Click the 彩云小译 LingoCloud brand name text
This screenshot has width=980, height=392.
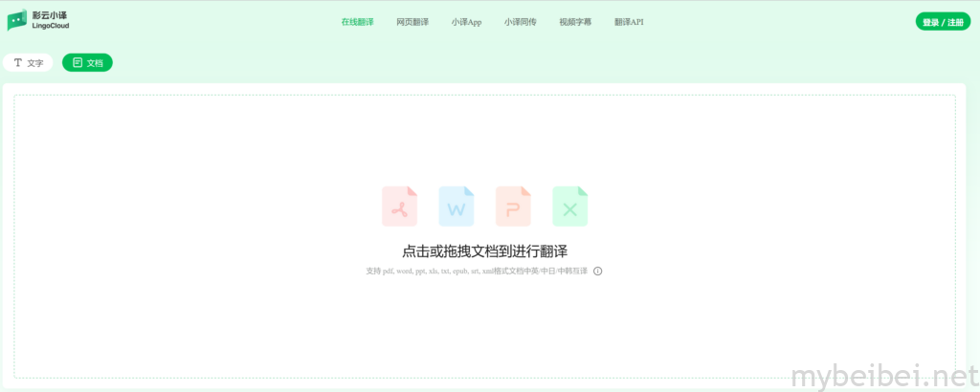[50, 20]
